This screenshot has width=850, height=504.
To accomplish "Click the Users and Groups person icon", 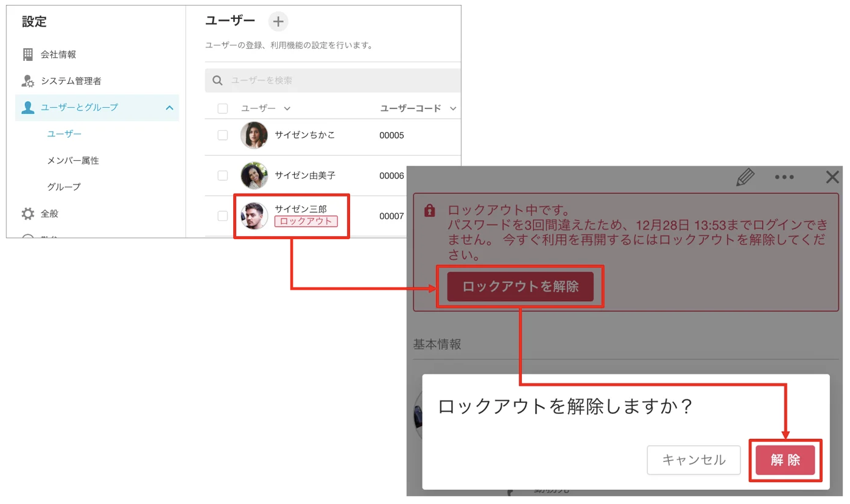I will point(28,108).
